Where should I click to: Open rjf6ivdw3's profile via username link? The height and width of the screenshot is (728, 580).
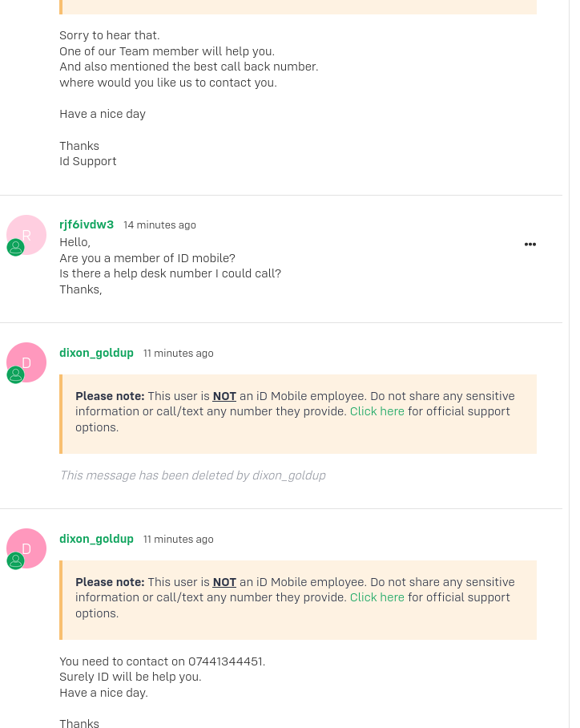click(87, 224)
